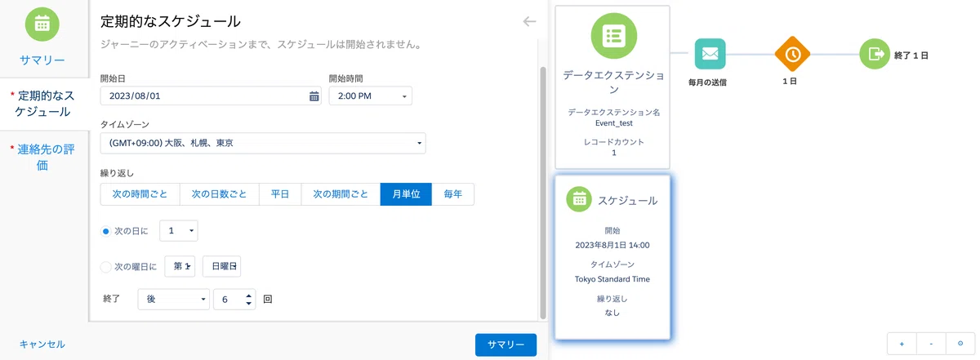Zoom in the canvas with plus
The image size is (980, 360).
pos(902,344)
